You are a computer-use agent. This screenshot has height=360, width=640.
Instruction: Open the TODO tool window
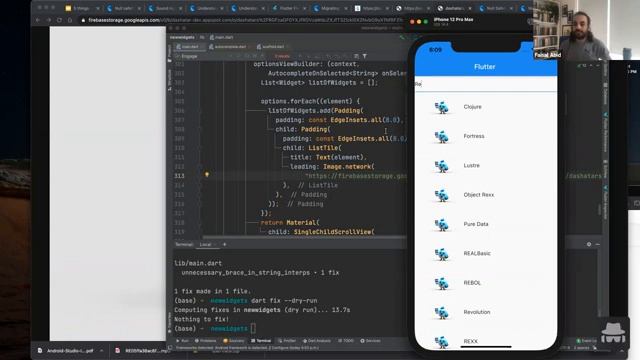347,341
